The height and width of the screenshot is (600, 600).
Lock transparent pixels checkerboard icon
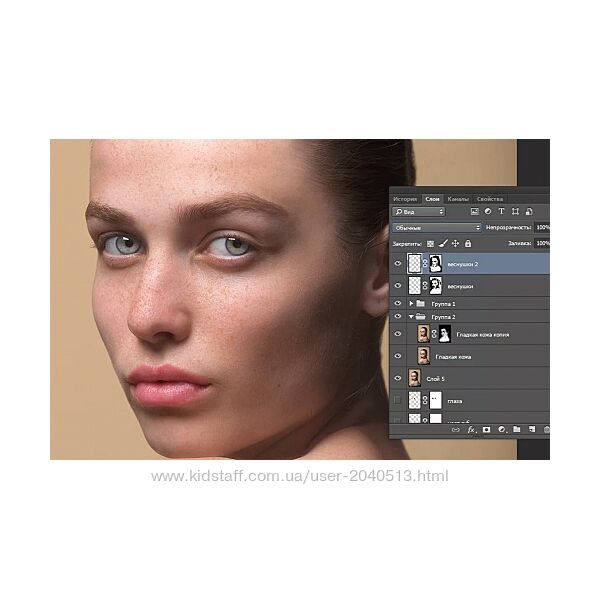[430, 244]
